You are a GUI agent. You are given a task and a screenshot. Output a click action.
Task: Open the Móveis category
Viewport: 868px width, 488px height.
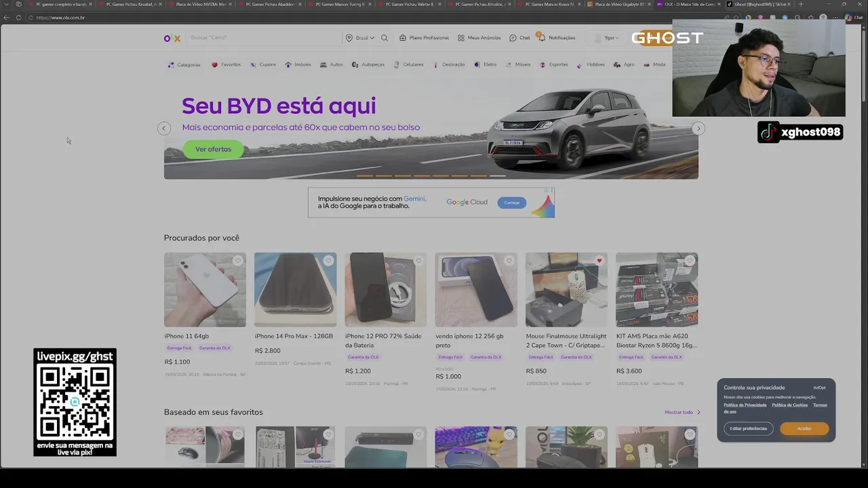coord(518,65)
